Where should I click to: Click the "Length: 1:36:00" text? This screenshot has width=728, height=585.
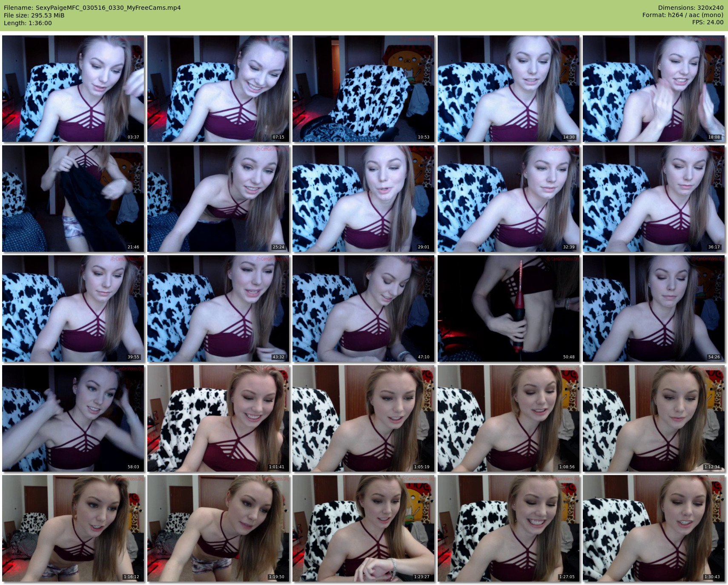tap(28, 23)
